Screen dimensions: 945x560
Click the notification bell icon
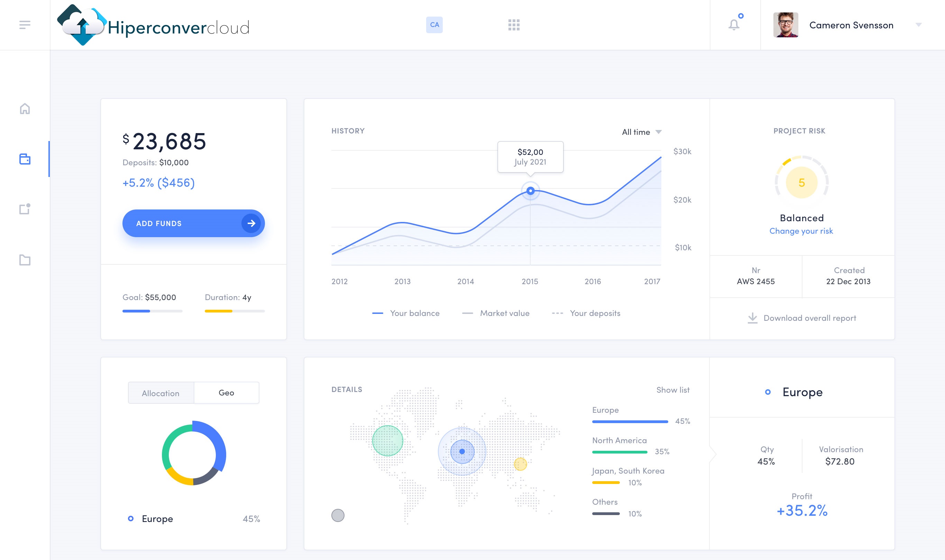(734, 25)
